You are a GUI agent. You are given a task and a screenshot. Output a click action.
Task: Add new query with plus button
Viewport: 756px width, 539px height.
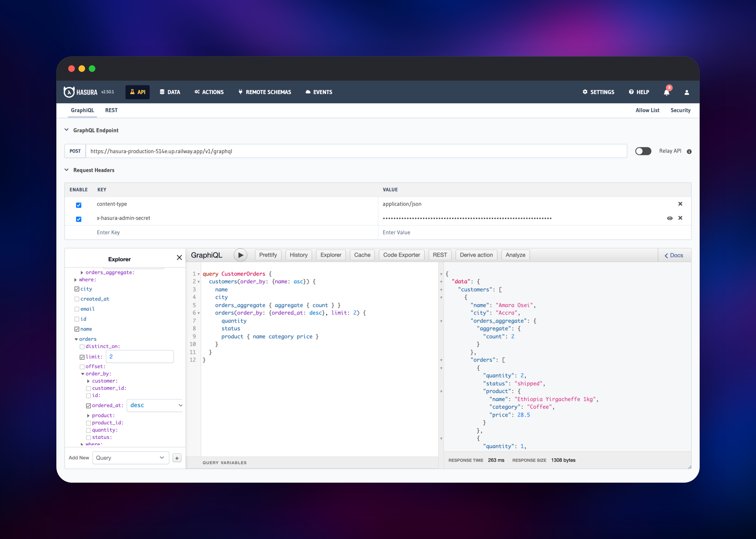coord(177,458)
